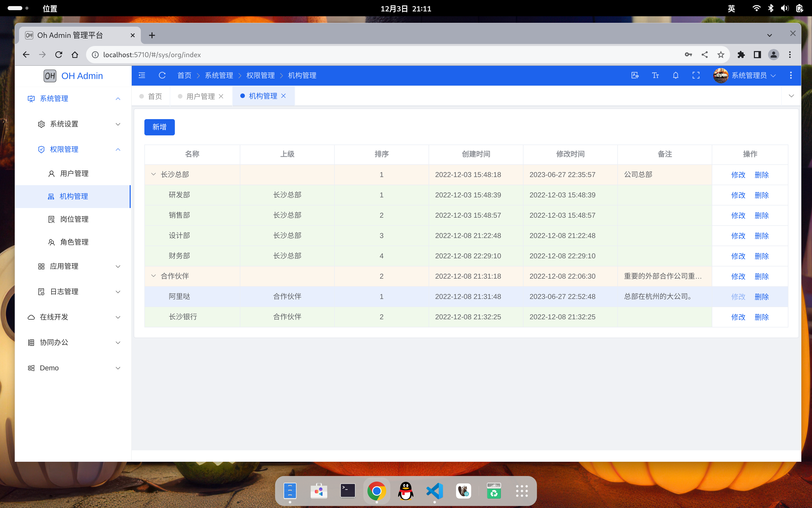The height and width of the screenshot is (508, 812).
Task: Open the show applications grid
Action: click(522, 491)
